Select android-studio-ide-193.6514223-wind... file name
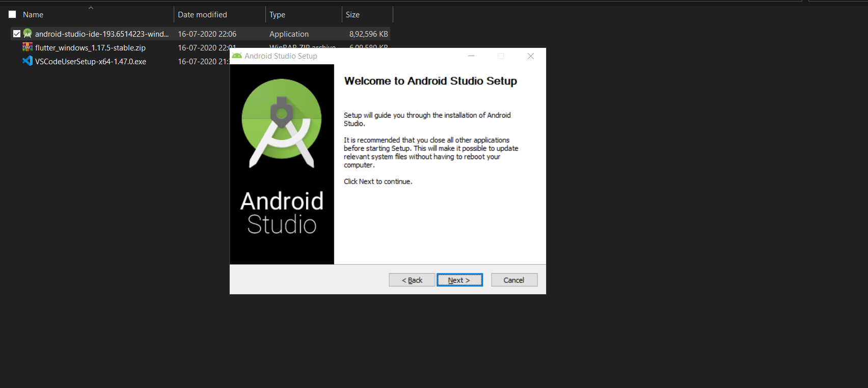 coord(102,34)
